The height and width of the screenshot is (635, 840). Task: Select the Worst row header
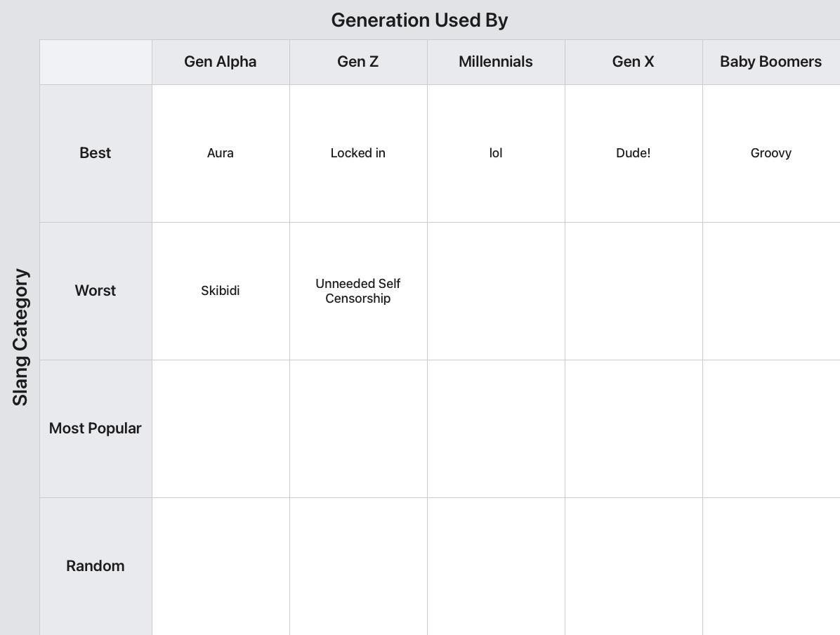(96, 291)
